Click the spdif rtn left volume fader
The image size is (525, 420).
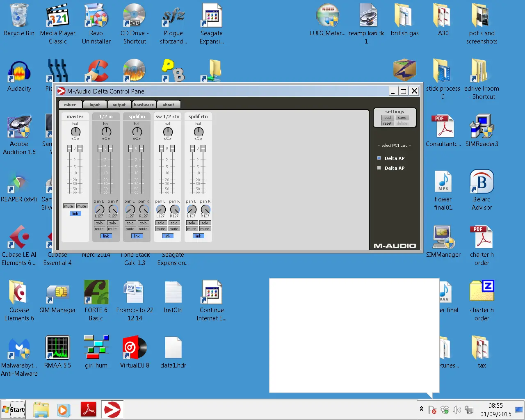(x=192, y=148)
